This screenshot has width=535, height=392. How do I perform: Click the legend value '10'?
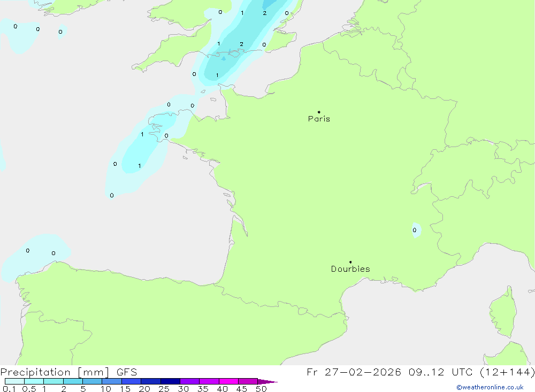pos(106,389)
